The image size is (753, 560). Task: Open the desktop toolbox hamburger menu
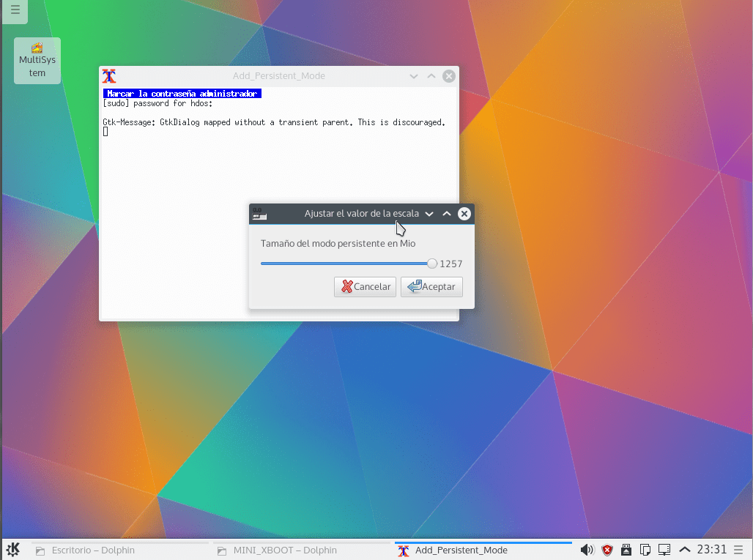coord(15,10)
